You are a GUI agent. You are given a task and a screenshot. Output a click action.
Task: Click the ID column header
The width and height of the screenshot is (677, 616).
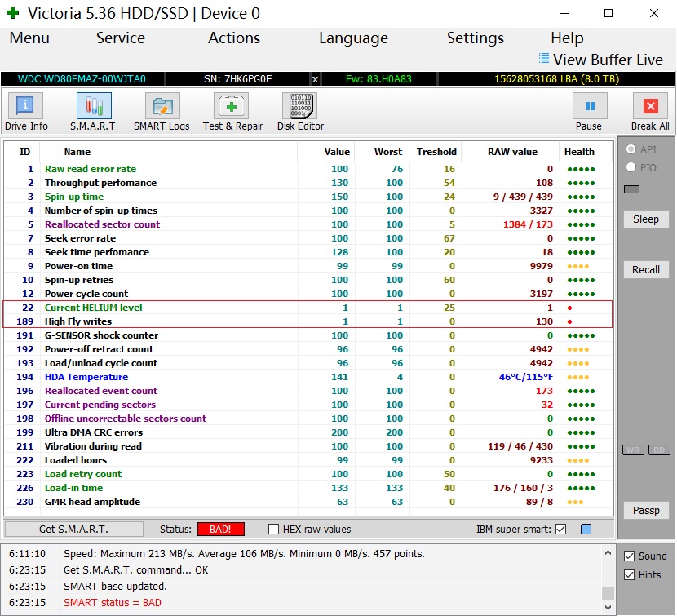24,152
